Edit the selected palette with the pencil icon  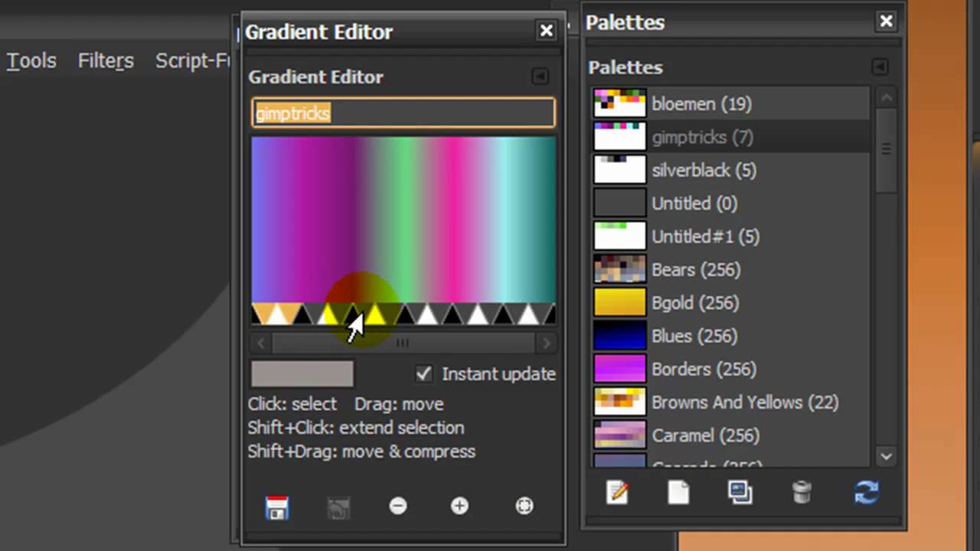(618, 492)
